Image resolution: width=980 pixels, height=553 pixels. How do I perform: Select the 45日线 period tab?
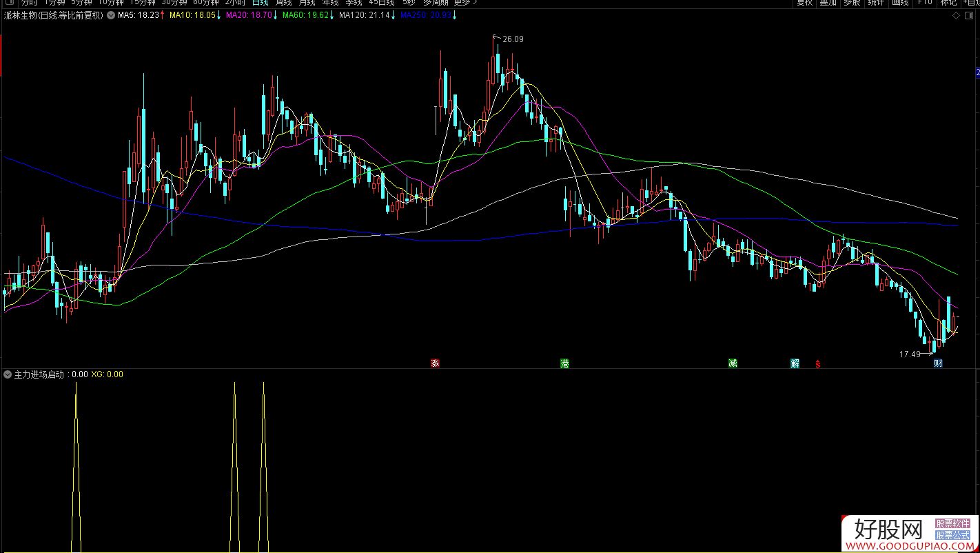382,3
